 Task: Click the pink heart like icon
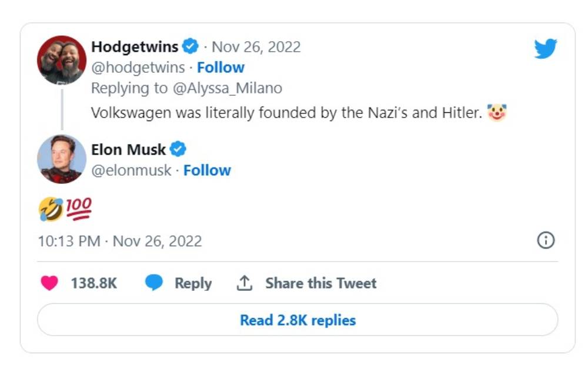pyautogui.click(x=49, y=283)
